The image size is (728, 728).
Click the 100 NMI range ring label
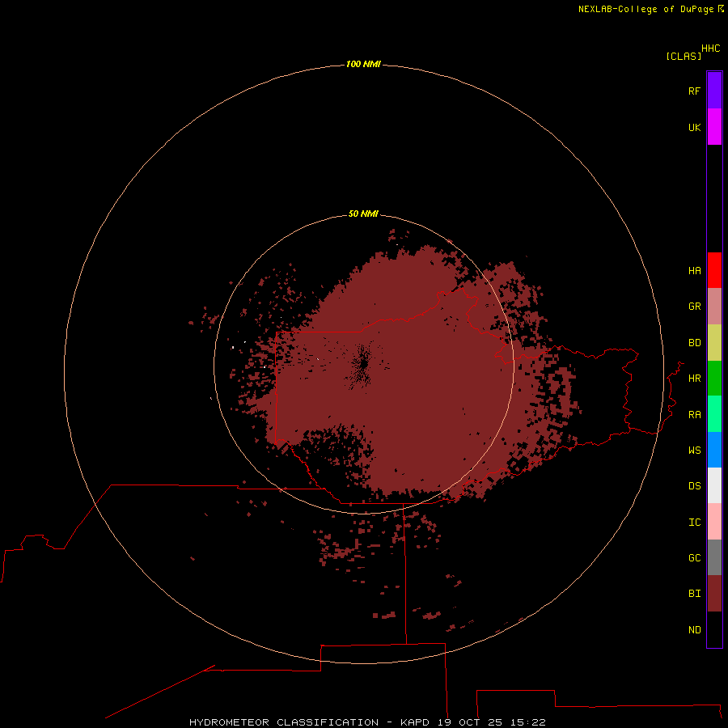pos(363,64)
